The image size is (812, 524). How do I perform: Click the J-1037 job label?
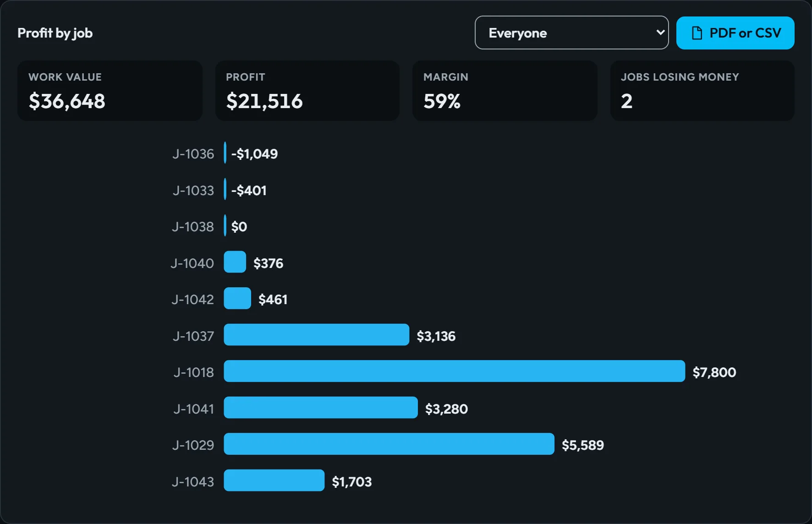pos(193,336)
